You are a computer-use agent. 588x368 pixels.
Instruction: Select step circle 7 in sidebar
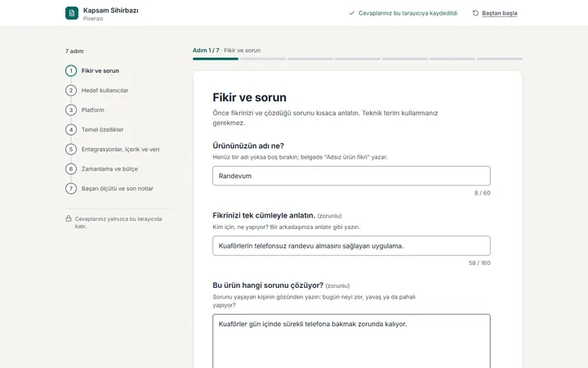coord(71,189)
